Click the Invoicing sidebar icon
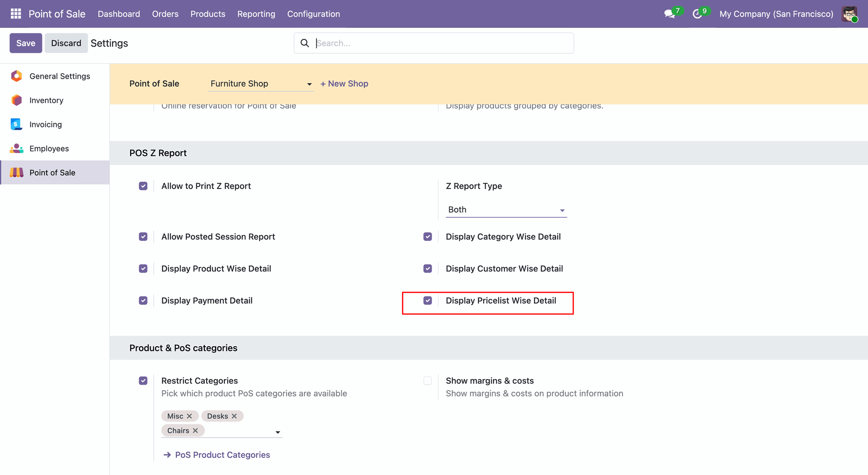This screenshot has height=475, width=868. coord(17,124)
